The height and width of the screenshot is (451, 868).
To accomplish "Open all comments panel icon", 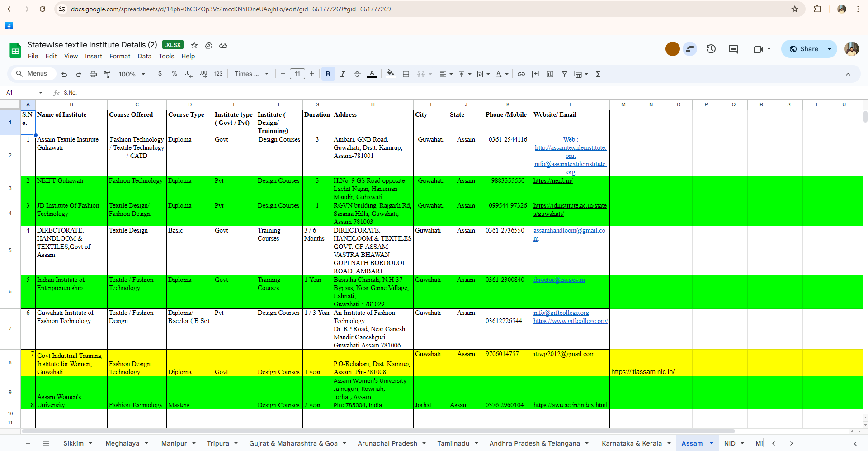I will click(x=733, y=49).
